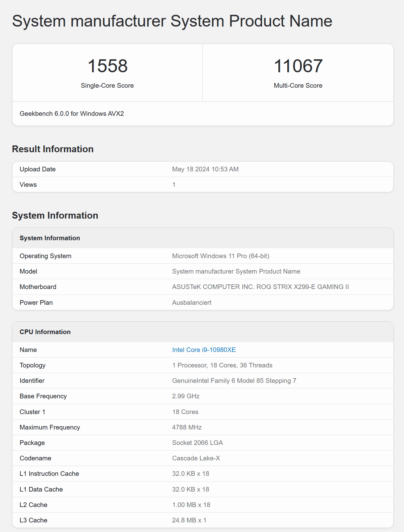Click the L2 Cache label

[x=34, y=505]
